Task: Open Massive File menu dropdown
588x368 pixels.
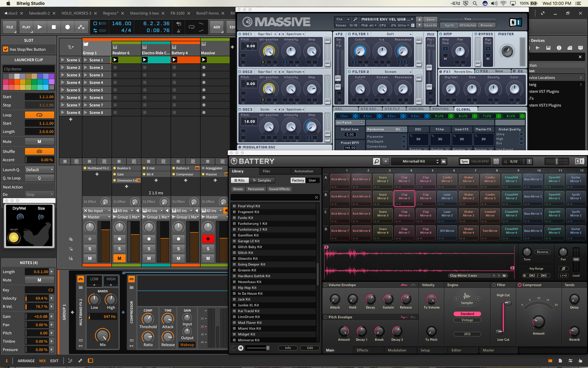Action: pos(343,19)
